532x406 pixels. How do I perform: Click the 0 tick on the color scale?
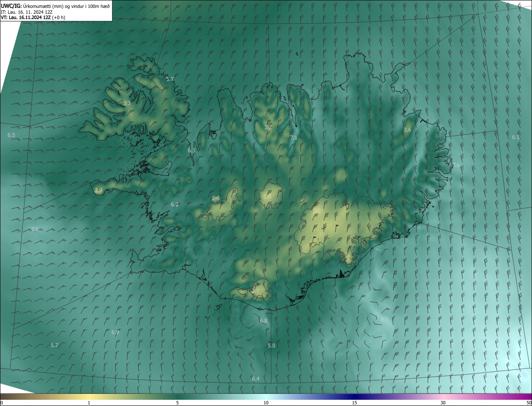tap(2, 403)
